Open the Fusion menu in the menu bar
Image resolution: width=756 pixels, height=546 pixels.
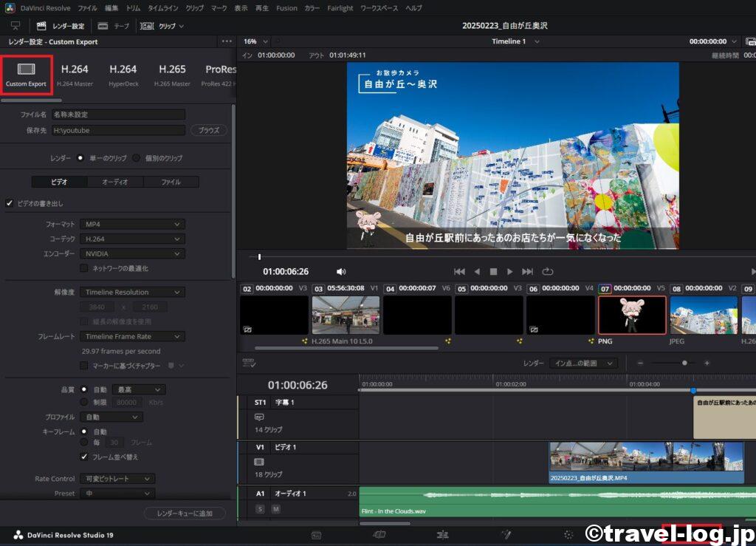tap(286, 8)
